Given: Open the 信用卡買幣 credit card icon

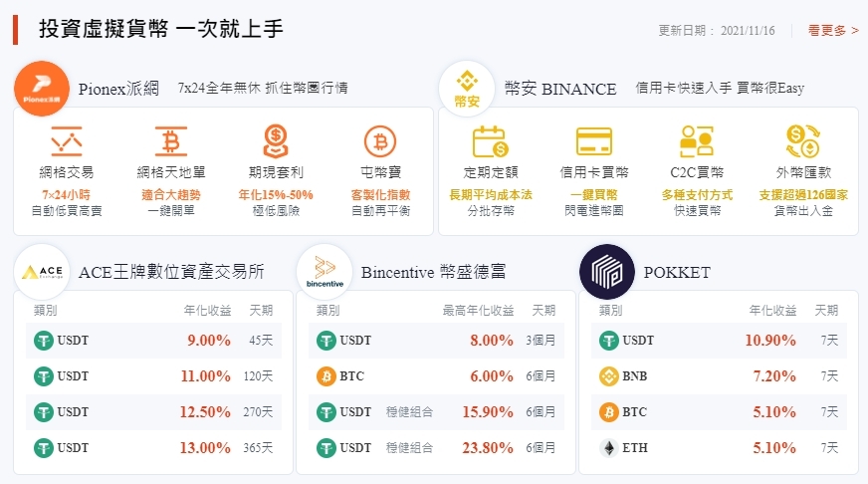Looking at the screenshot, I should click(593, 140).
